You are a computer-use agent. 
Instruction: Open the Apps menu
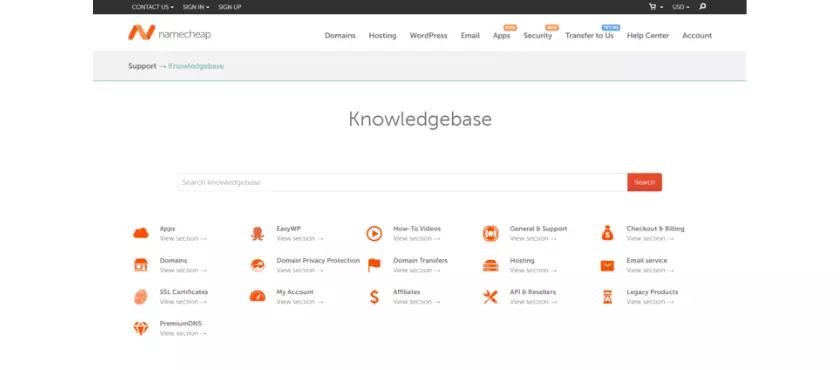501,35
